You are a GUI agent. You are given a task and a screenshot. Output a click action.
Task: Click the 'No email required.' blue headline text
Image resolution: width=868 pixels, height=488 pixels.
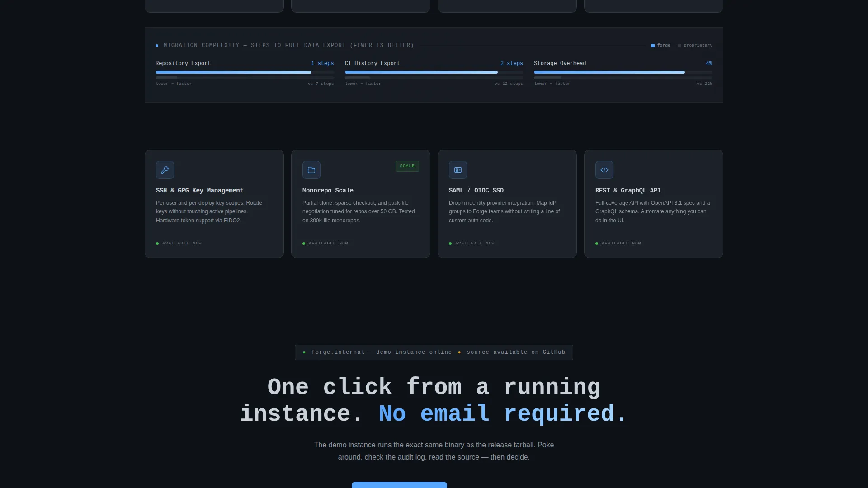click(503, 414)
